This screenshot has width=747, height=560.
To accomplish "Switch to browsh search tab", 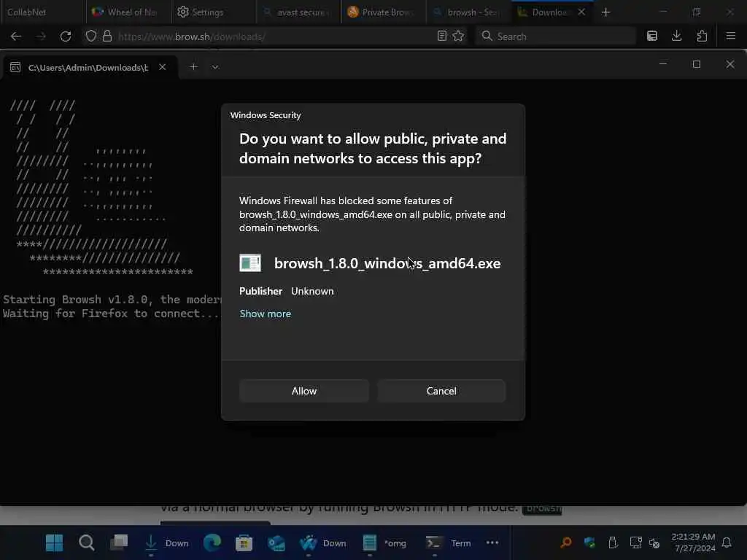I will pos(469,12).
